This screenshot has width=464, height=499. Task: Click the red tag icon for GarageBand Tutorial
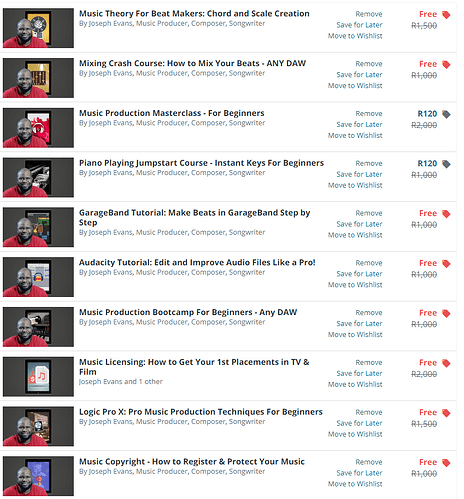[x=446, y=214]
